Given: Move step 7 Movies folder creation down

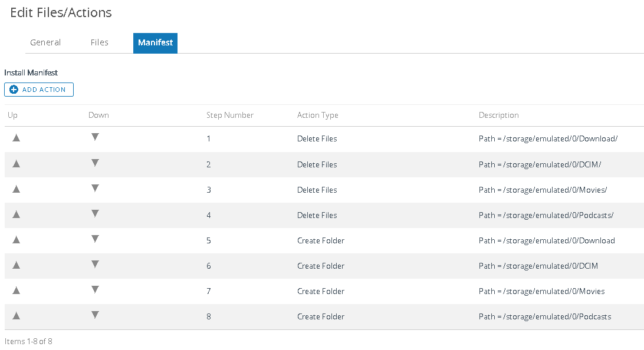Looking at the screenshot, I should [95, 290].
